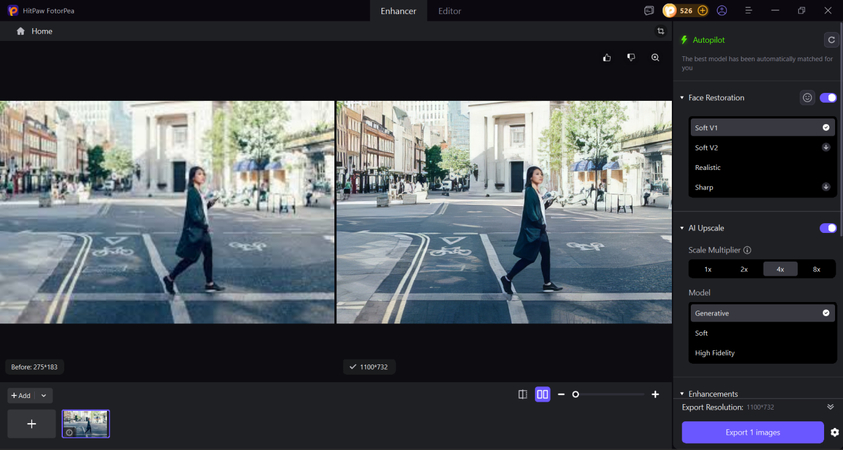Give a thumbs down to the result
The image size is (843, 450).
631,58
